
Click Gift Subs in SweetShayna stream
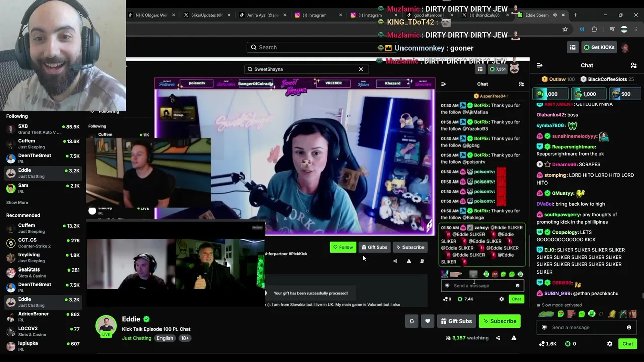(x=374, y=247)
